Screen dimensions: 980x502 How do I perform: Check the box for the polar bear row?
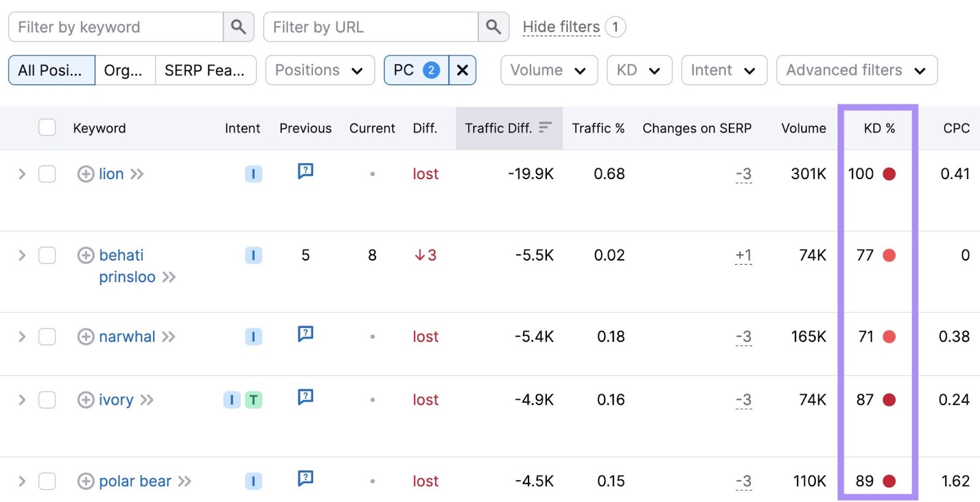tap(47, 481)
